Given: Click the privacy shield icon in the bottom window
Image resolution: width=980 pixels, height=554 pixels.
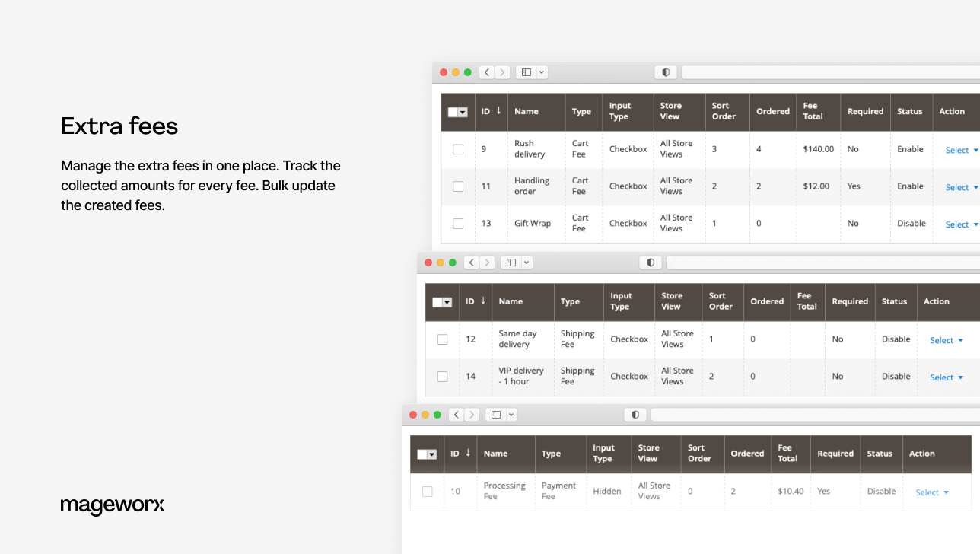Looking at the screenshot, I should (x=635, y=414).
